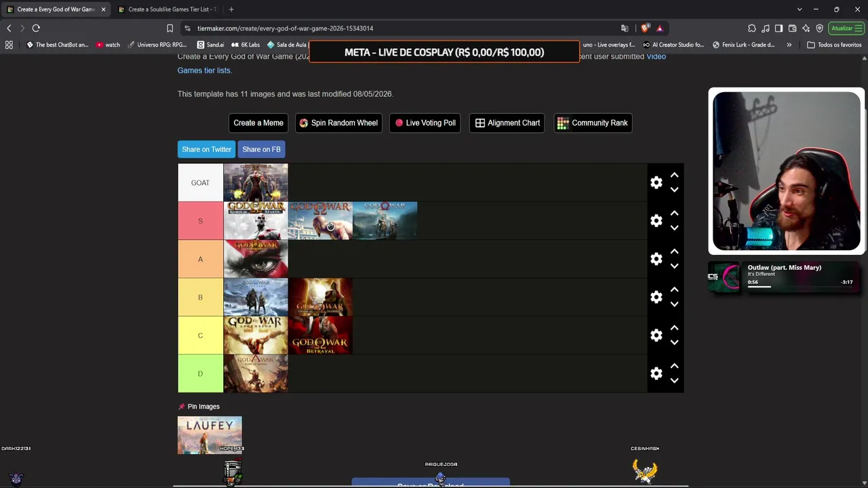Move C tier row down

pyautogui.click(x=674, y=342)
